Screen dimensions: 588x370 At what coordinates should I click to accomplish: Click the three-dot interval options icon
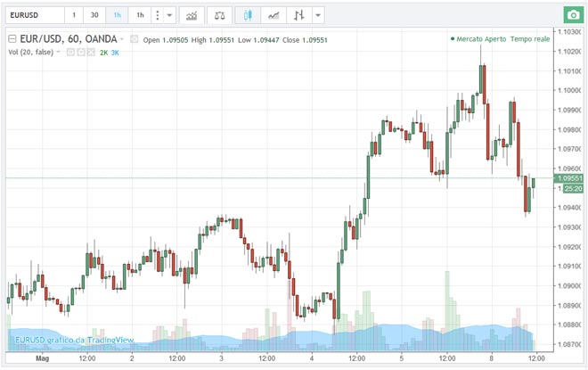[158, 15]
